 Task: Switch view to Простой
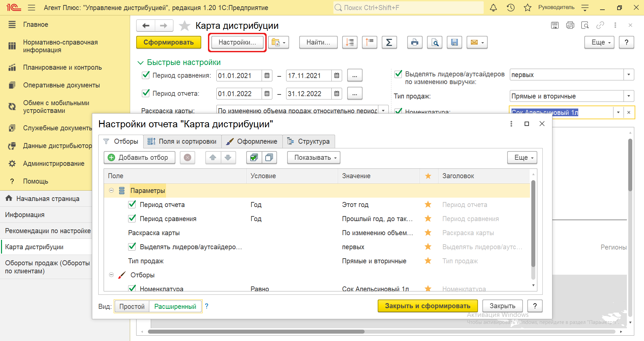[132, 306]
